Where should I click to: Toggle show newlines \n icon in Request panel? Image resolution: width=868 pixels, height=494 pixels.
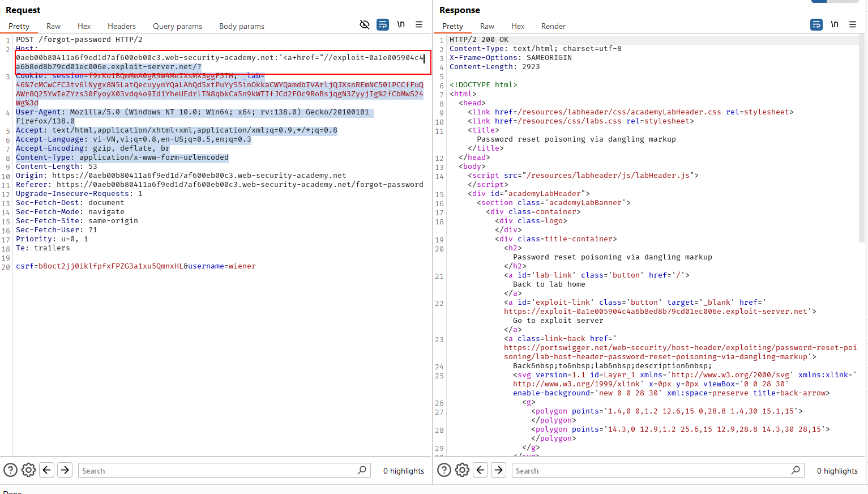[x=401, y=24]
